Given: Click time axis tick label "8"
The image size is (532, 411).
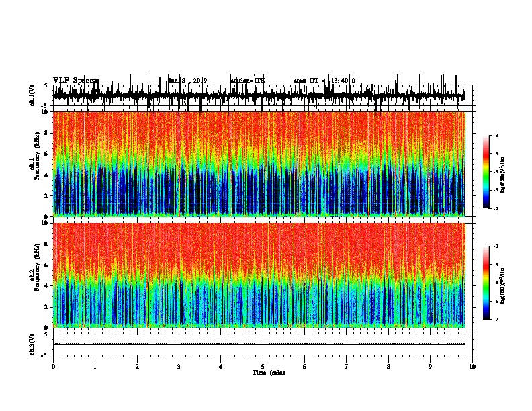Looking at the screenshot, I should click(x=388, y=367).
